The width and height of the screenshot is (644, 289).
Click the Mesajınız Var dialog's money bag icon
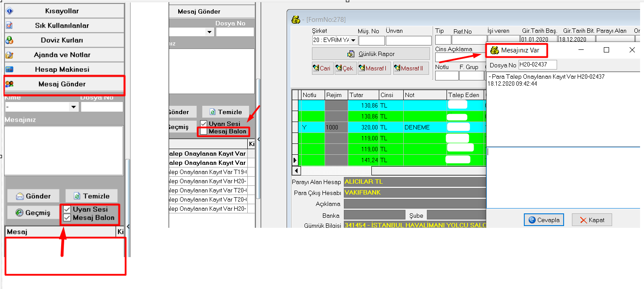click(495, 50)
